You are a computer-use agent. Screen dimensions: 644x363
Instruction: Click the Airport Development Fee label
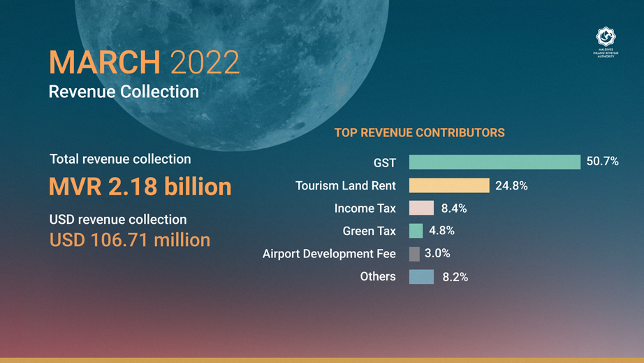(x=329, y=254)
